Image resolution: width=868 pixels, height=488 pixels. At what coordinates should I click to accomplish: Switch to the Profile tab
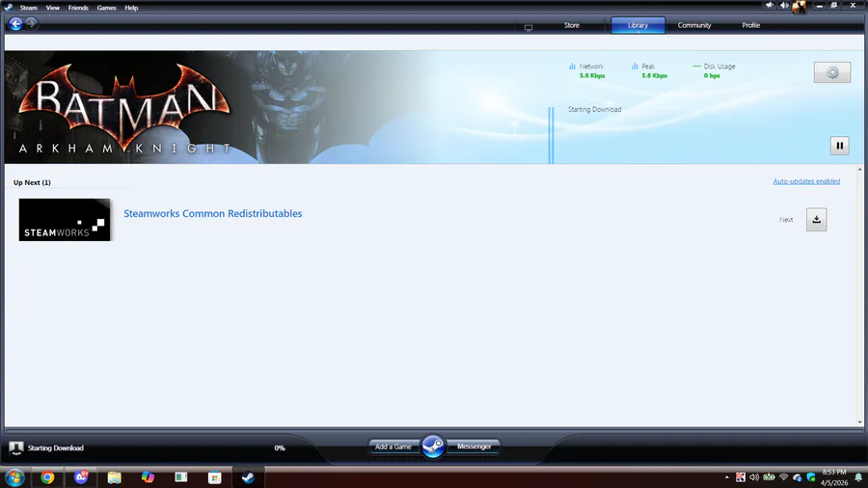click(x=750, y=25)
